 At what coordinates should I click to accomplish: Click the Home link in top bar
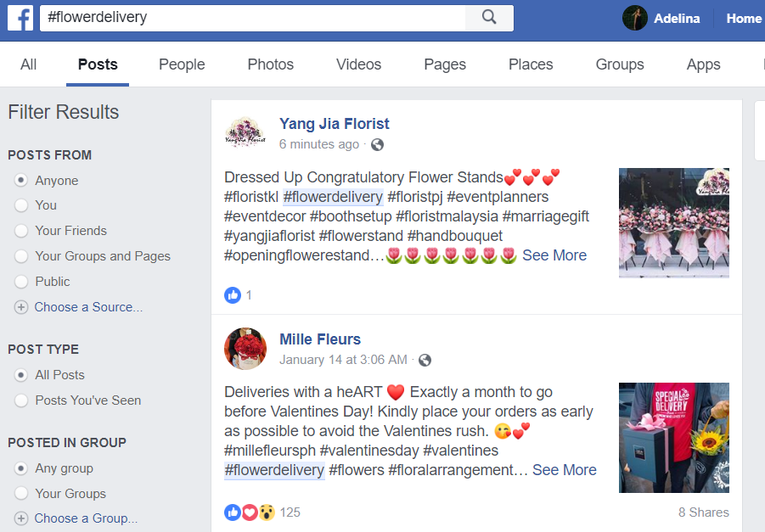coord(744,19)
